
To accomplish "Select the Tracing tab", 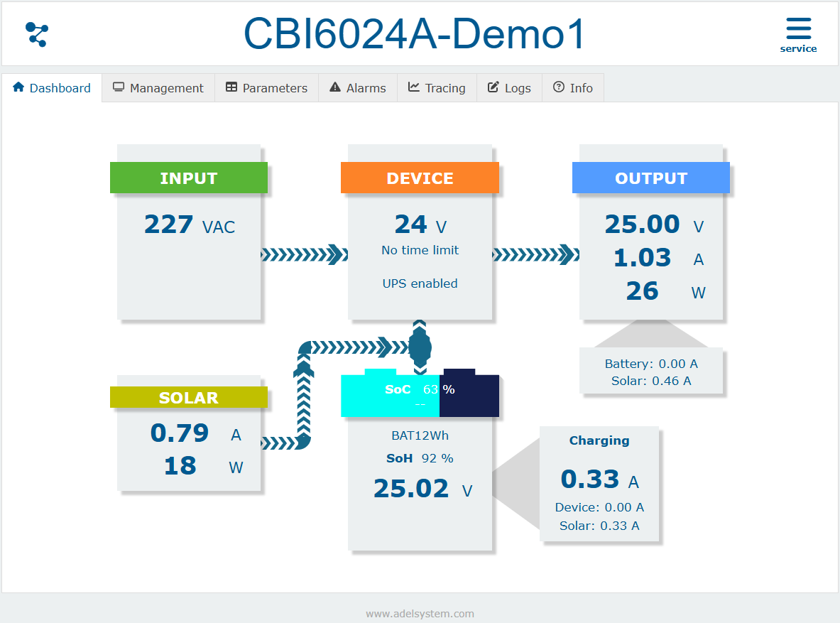I will tap(437, 88).
